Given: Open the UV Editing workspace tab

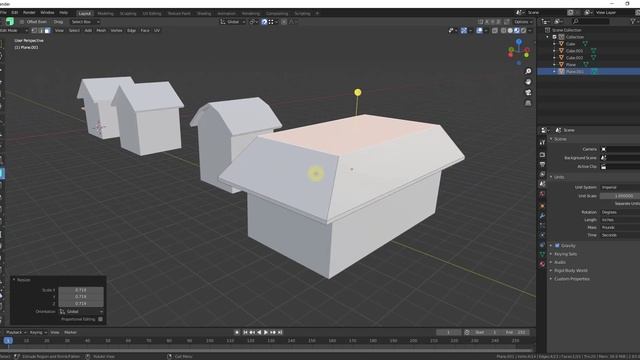Looking at the screenshot, I should (152, 13).
